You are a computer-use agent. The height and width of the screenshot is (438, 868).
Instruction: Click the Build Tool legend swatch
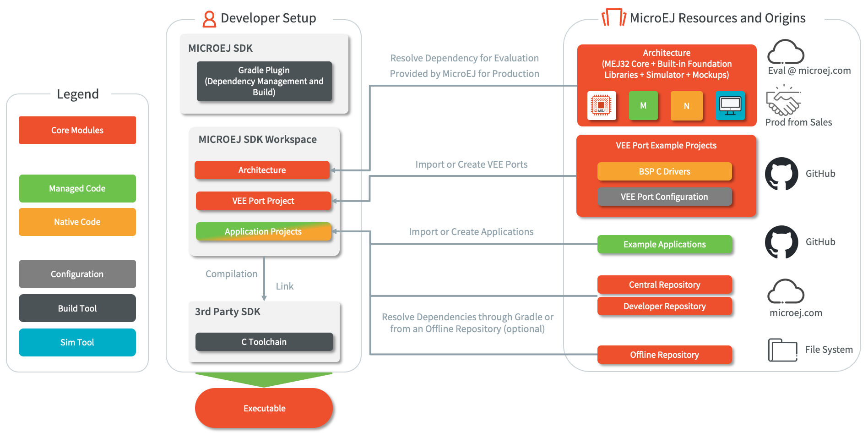77,308
